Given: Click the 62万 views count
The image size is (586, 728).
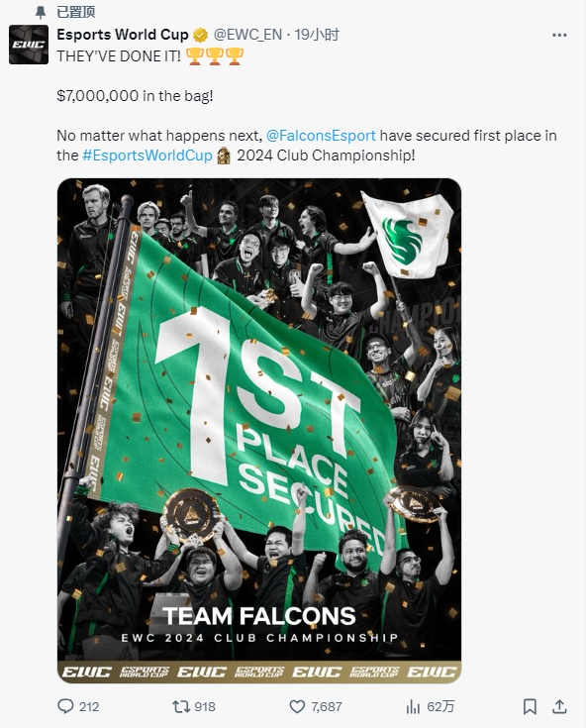Looking at the screenshot, I should click(x=440, y=706).
